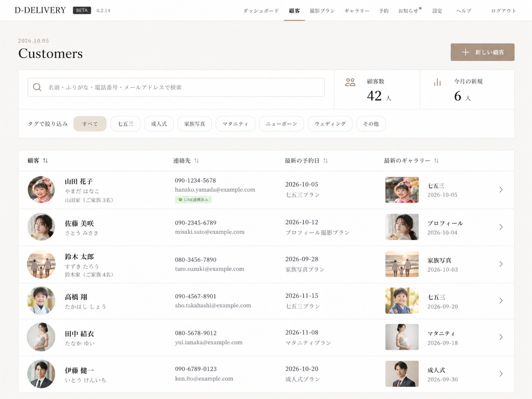Click the BETA badge
Image resolution: width=532 pixels, height=399 pixels.
coord(82,10)
